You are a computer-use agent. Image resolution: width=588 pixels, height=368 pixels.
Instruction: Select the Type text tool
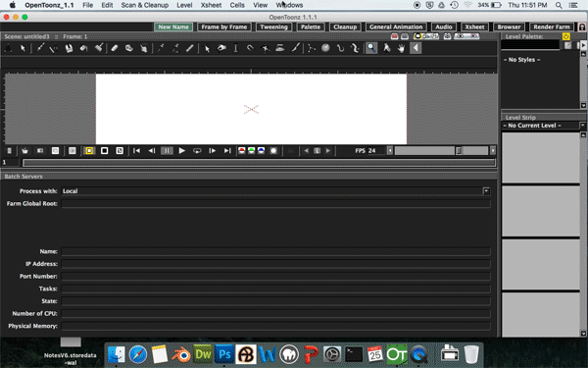pos(69,48)
